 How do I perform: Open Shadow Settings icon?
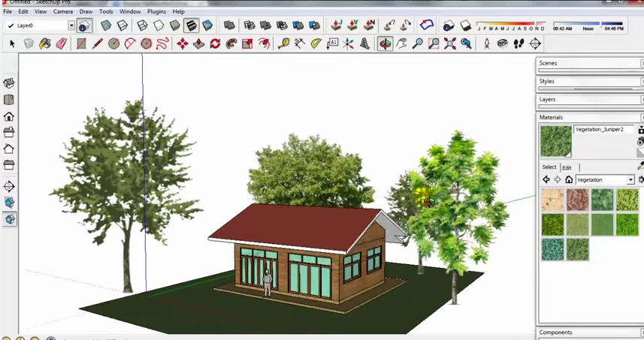pyautogui.click(x=449, y=26)
